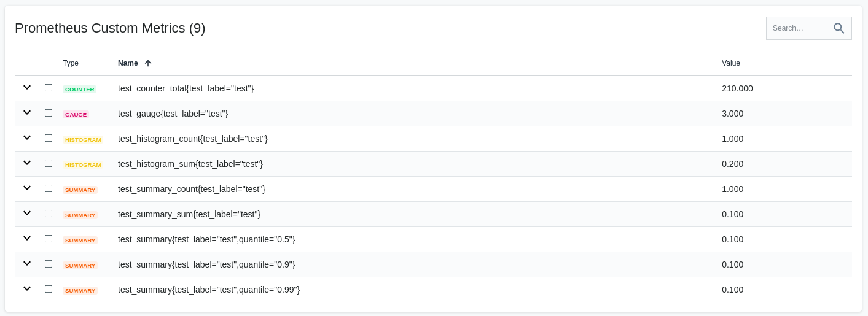Click SUMMARY badge for test_summary_count row
Screen dimensions: 868x316
(x=80, y=190)
